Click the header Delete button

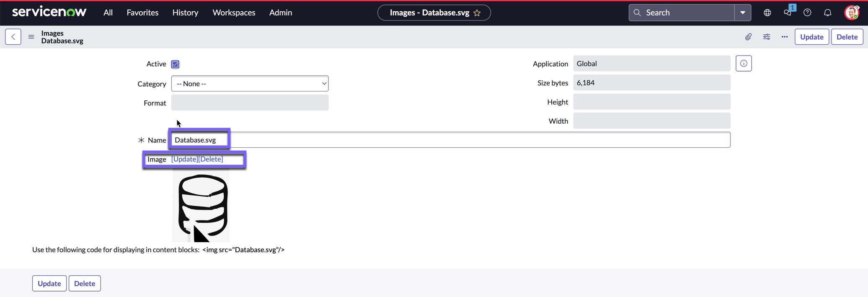pos(847,37)
